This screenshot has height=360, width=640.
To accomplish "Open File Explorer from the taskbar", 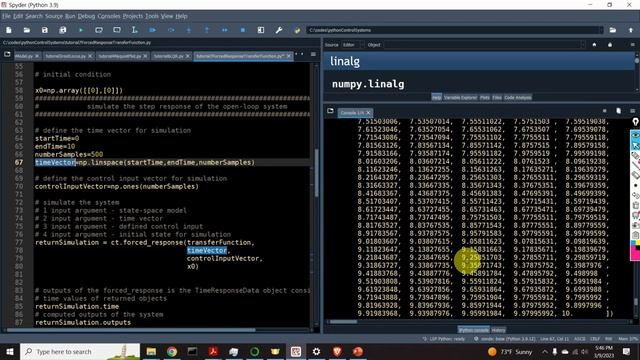I will [x=151, y=351].
